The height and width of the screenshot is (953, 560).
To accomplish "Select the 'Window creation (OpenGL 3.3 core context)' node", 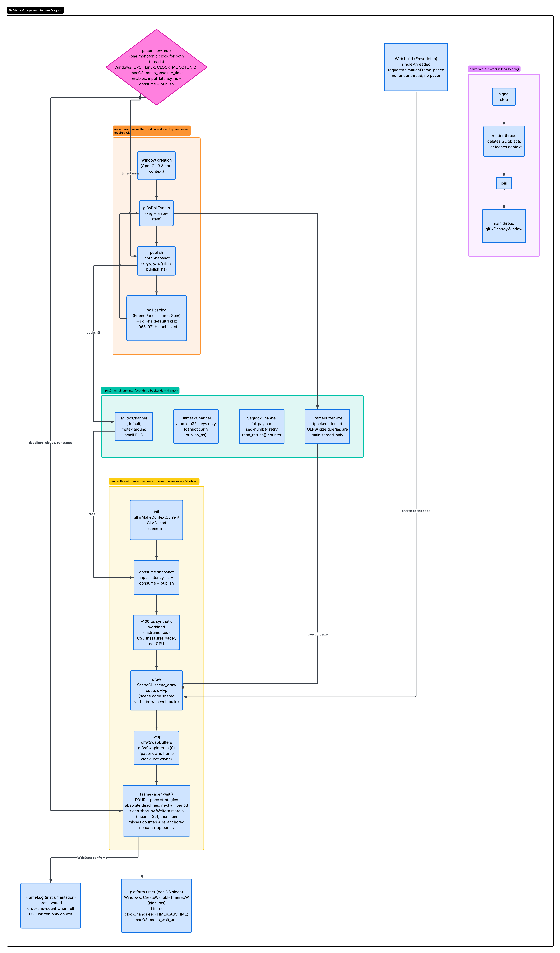I will [x=156, y=166].
